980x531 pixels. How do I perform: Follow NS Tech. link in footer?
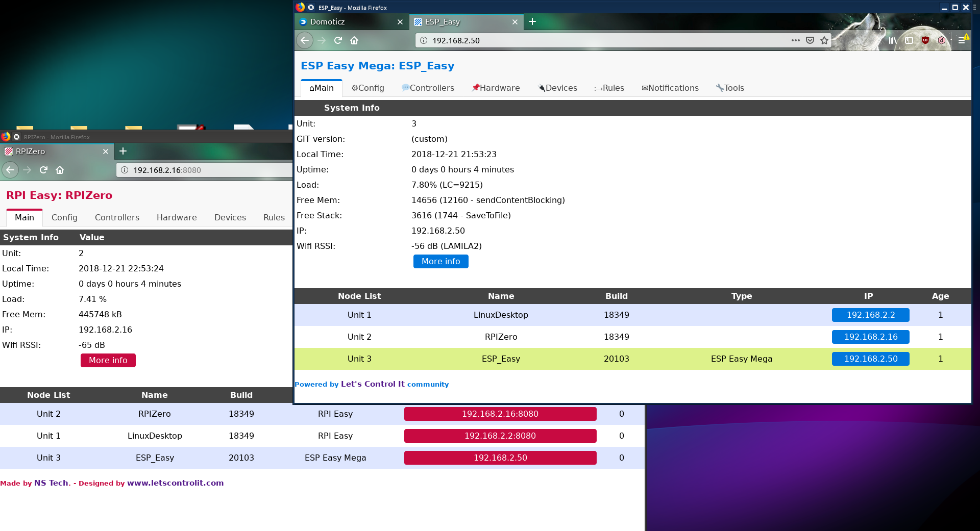click(x=52, y=483)
